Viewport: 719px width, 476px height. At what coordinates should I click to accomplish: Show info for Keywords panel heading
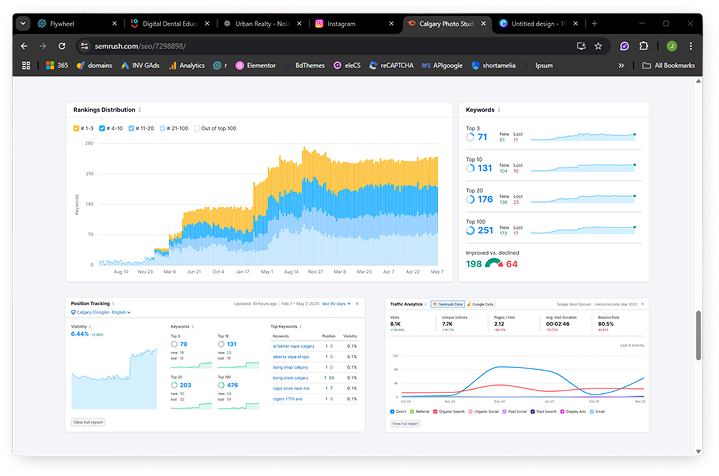point(499,110)
